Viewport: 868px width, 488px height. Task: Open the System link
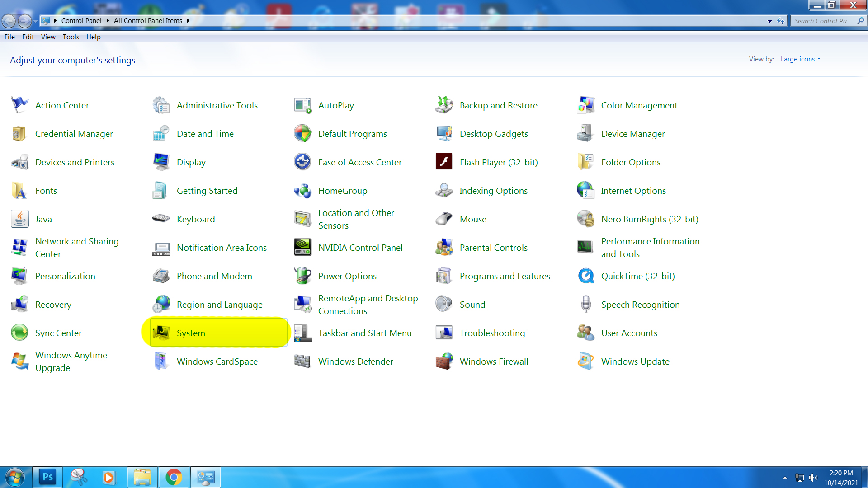click(191, 333)
